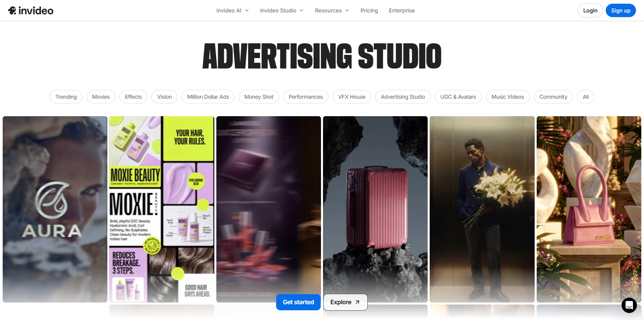The width and height of the screenshot is (644, 320).
Task: Expand the invideo Studio dropdown
Action: click(x=282, y=10)
